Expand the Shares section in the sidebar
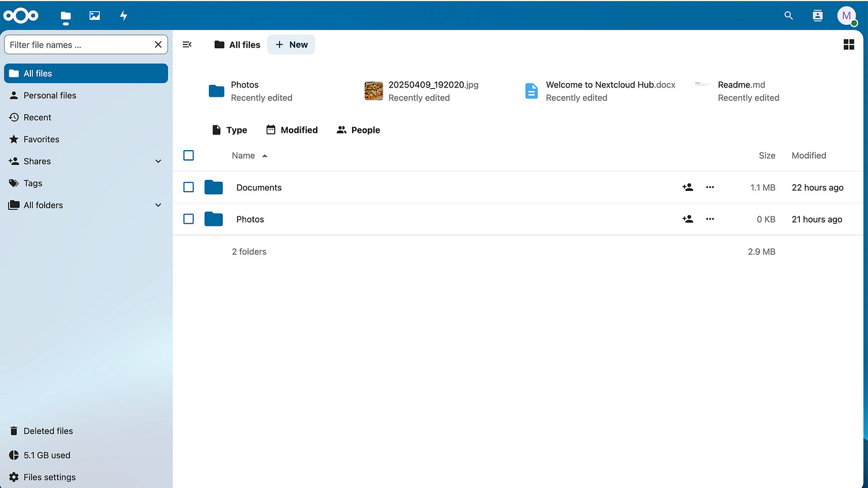Screen dimensions: 868x488 coord(158,161)
